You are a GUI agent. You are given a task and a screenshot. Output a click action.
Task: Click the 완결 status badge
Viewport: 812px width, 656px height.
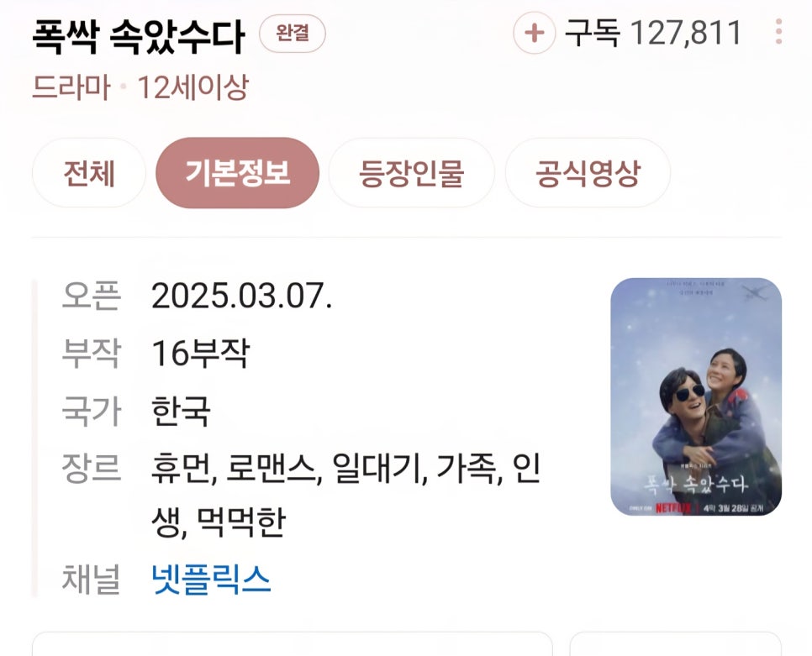293,34
